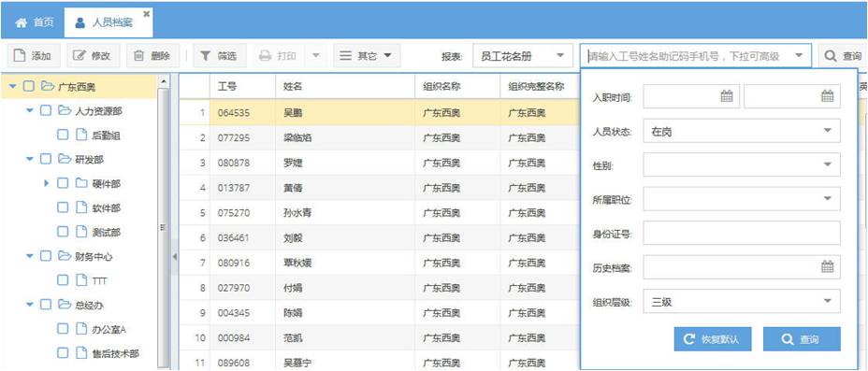The width and height of the screenshot is (868, 371).
Task: Select row with employee 范凯
Action: [x=379, y=338]
